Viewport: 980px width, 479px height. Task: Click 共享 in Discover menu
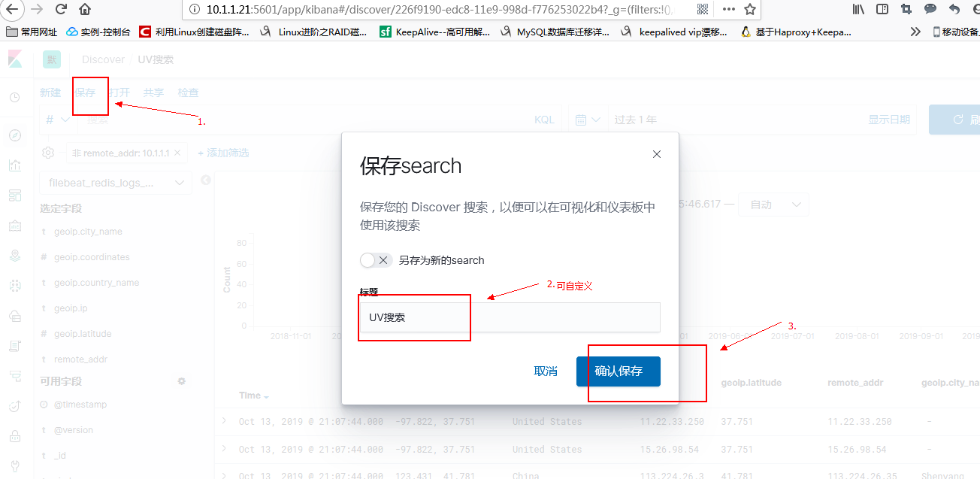pos(153,92)
